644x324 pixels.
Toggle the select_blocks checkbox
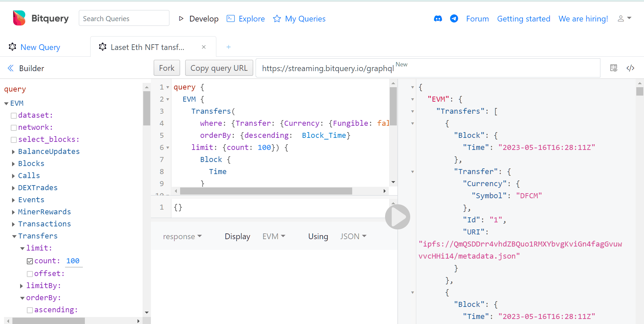click(x=14, y=140)
